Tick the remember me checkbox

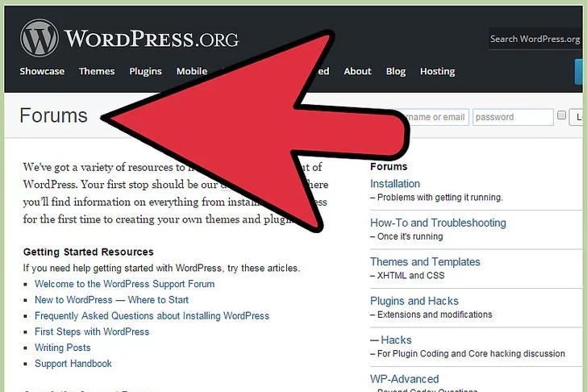click(x=562, y=116)
